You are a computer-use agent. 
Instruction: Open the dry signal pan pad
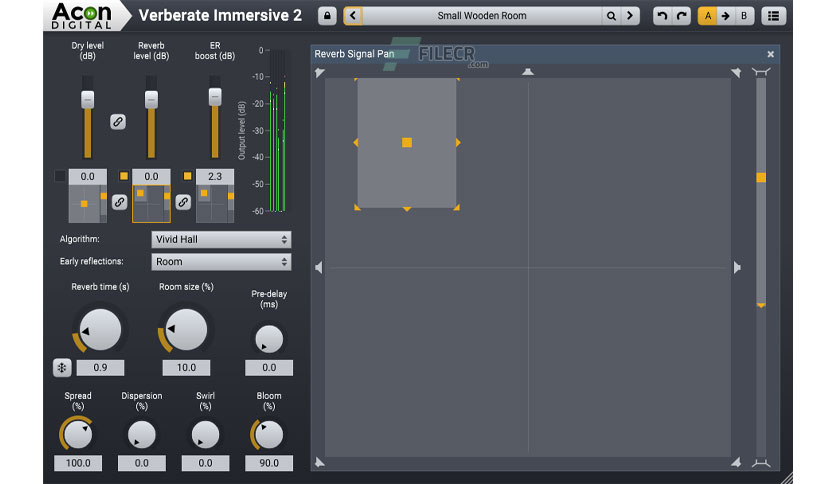(x=87, y=204)
